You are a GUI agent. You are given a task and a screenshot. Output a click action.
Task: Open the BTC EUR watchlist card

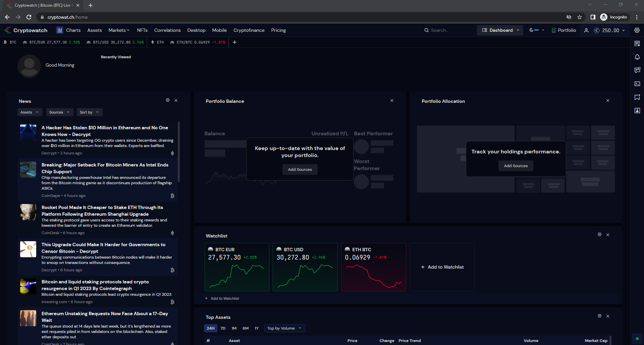coord(237,267)
